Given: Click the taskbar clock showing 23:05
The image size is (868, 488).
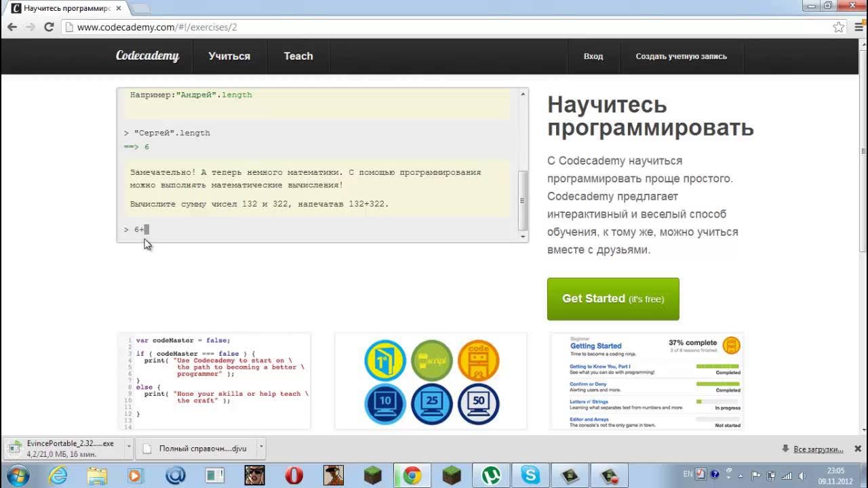Looking at the screenshot, I should pos(835,476).
